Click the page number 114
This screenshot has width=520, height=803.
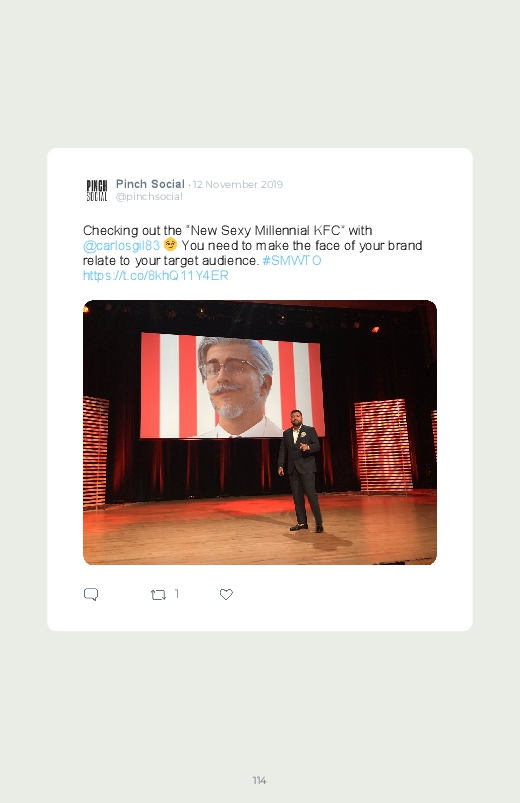[x=259, y=780]
